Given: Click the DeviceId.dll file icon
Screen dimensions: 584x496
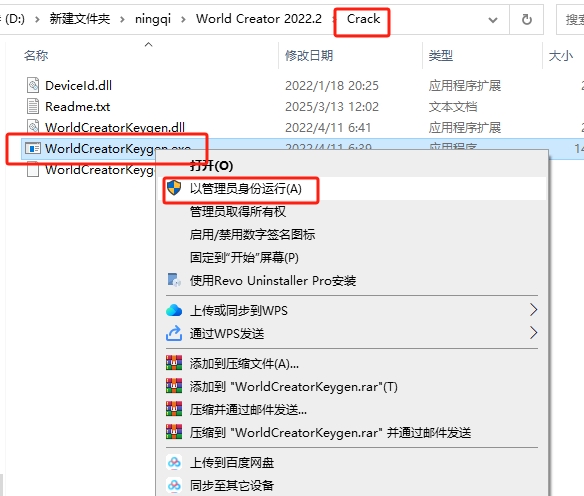Looking at the screenshot, I should (33, 85).
